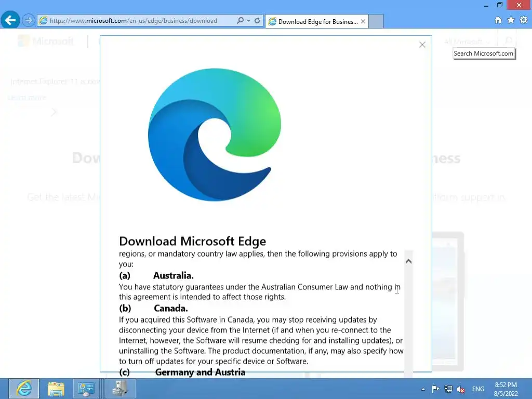Click the chevron arrow below Learn more
Viewport: 532px width, 399px height.
pyautogui.click(x=54, y=112)
